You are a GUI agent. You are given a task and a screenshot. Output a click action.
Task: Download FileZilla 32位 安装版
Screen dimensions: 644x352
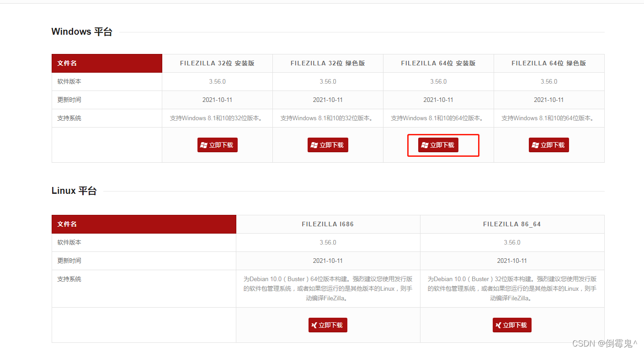pos(218,145)
